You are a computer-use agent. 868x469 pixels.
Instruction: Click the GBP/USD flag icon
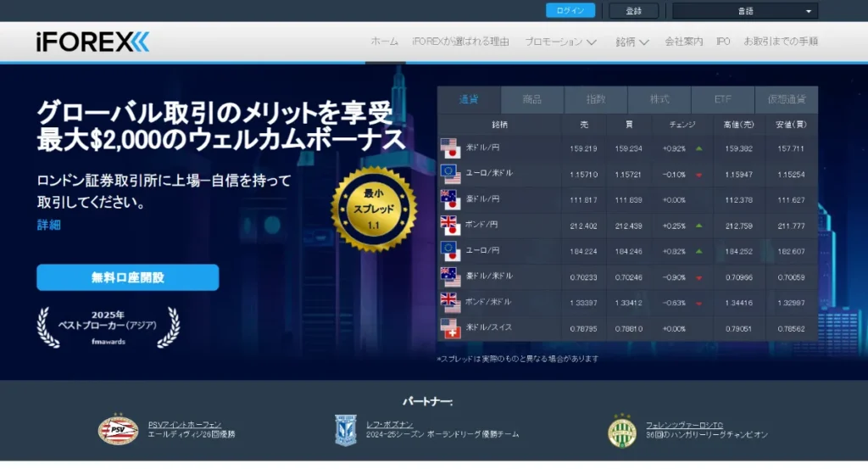pyautogui.click(x=450, y=303)
